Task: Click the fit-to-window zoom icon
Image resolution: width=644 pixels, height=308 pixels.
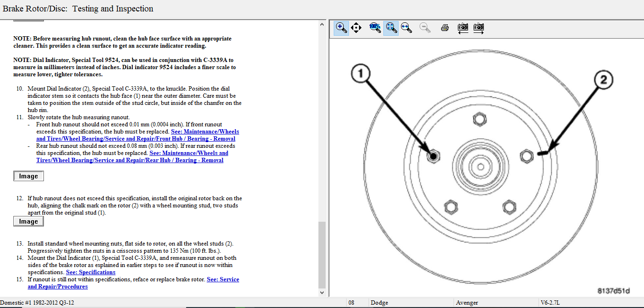Action: [391, 28]
